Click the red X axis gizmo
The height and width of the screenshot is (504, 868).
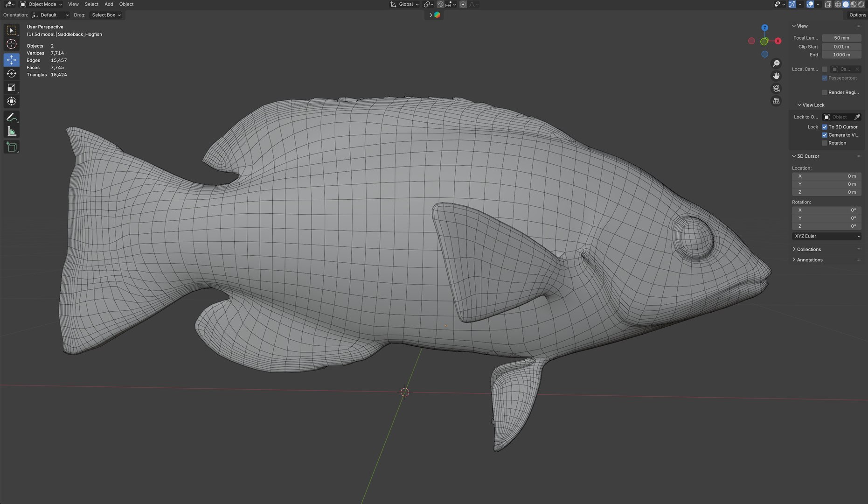(x=778, y=41)
